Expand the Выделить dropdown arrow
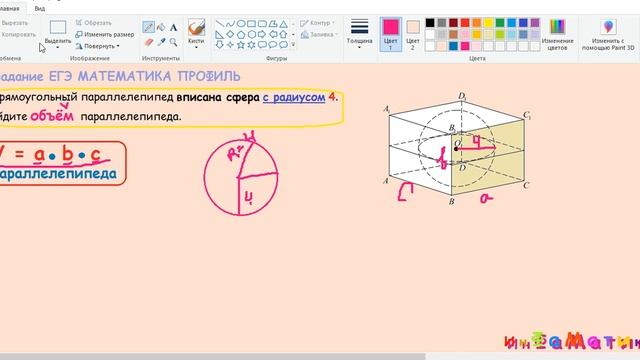This screenshot has height=360, width=640. point(58,47)
